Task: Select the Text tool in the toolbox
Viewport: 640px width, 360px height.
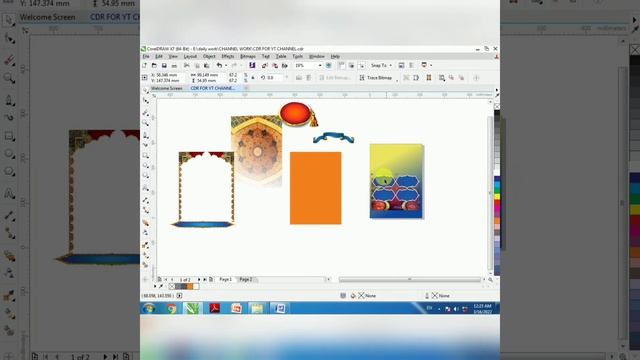Action: click(x=145, y=188)
